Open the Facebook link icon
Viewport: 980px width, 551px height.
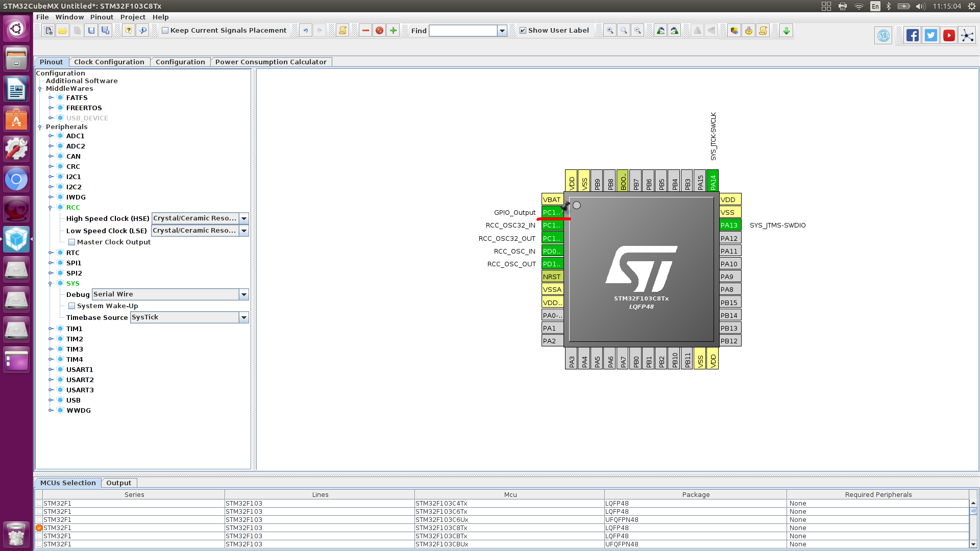coord(913,35)
